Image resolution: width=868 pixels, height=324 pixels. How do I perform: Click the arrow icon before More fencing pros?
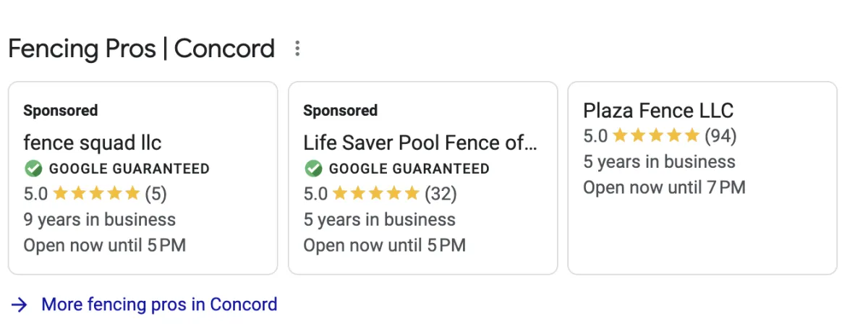coord(20,304)
